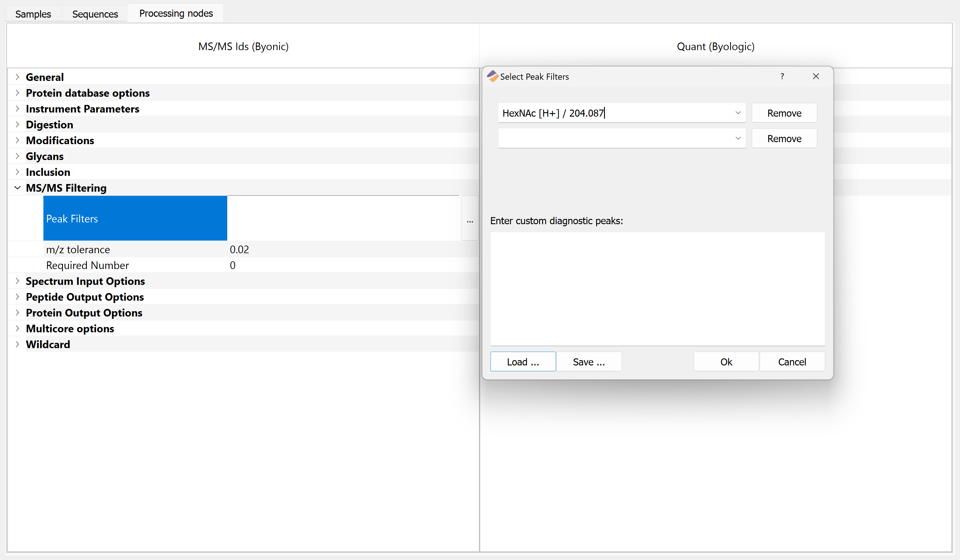Select the Processing nodes tab

tap(176, 13)
